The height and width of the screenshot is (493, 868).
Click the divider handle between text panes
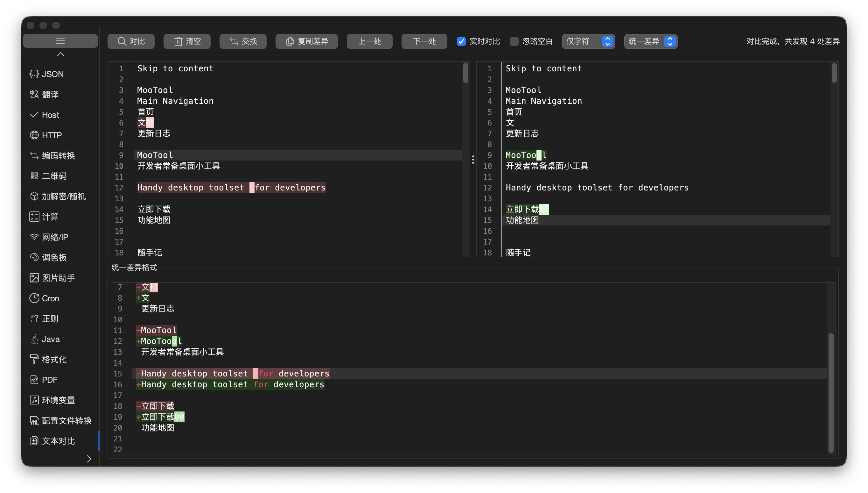(473, 160)
